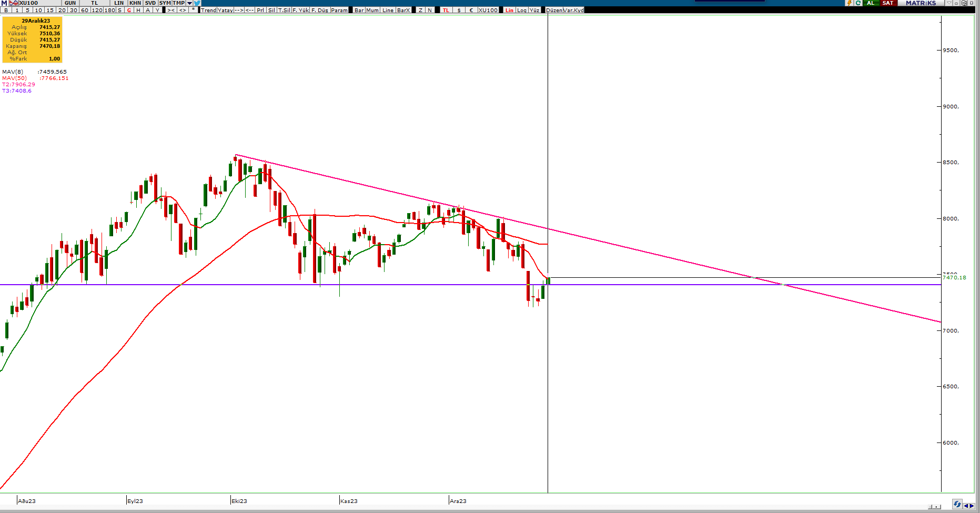Screen dimensions: 980x513
Task: Click the expand <> toolbar icon
Action: coord(182,10)
